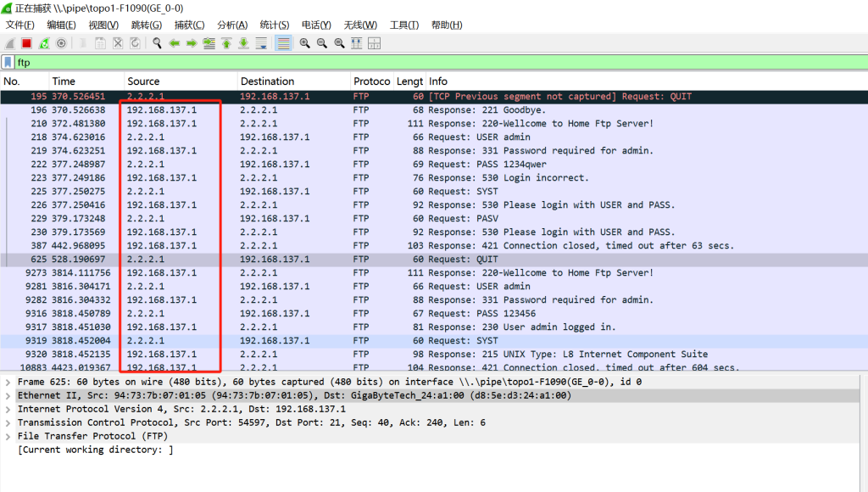Open the 工具(T) menu
This screenshot has height=492, width=868.
[x=404, y=25]
